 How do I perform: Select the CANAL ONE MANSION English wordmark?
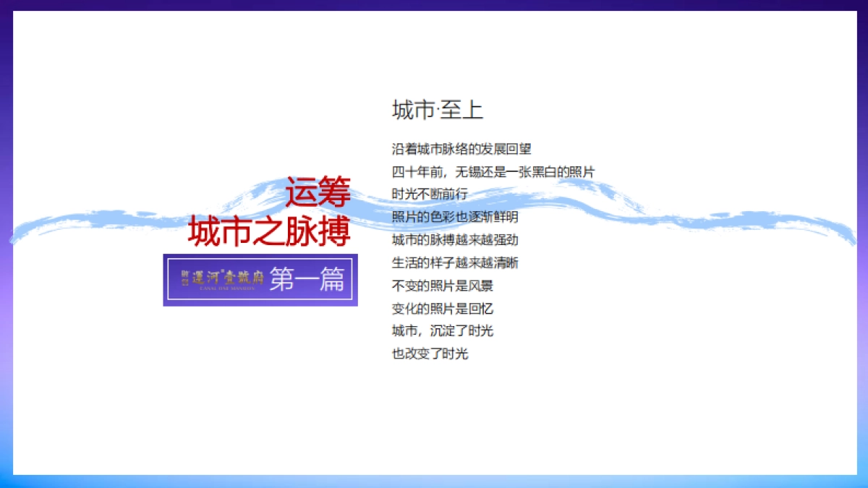pos(226,288)
